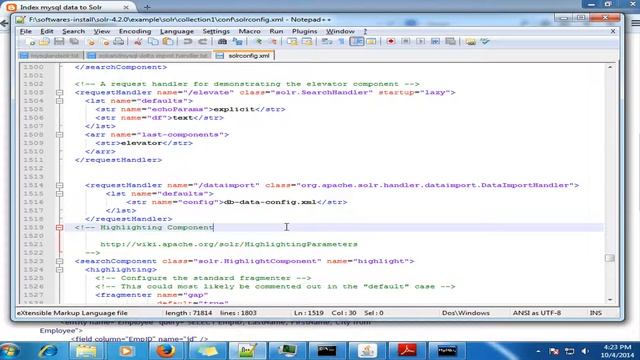This screenshot has height=360, width=640.
Task: Click the vertical scrollbar thumb
Action: click(x=610, y=258)
